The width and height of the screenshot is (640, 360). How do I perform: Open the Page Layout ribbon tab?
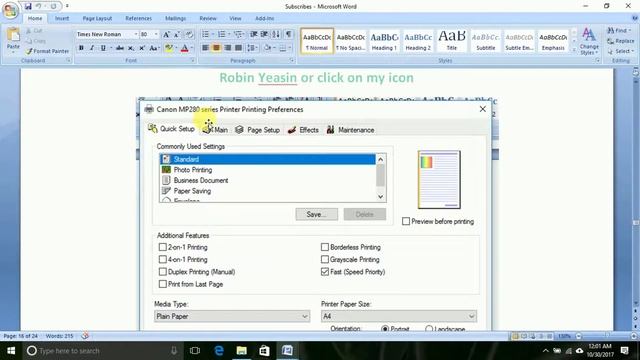(97, 18)
